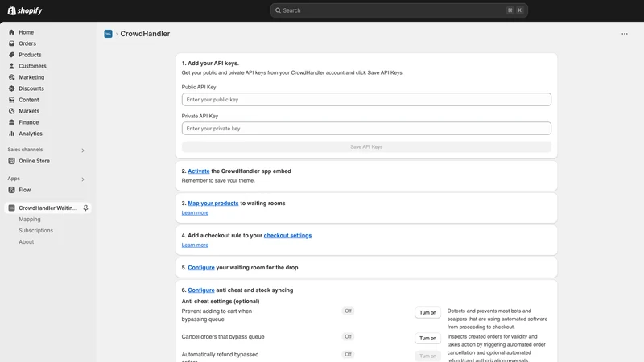The width and height of the screenshot is (644, 362).
Task: Open Mapping under CrowdHandler
Action: pyautogui.click(x=30, y=219)
